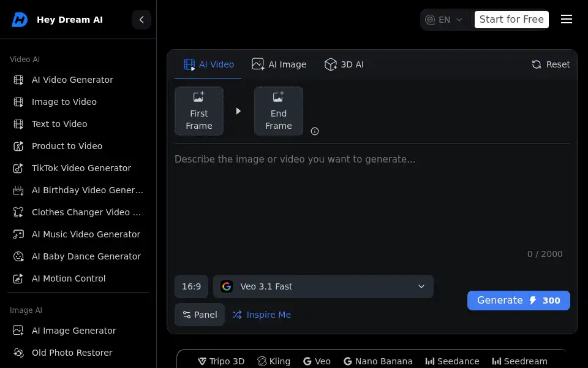The image size is (588, 368).
Task: Click the Google logo in model selector
Action: click(x=227, y=286)
